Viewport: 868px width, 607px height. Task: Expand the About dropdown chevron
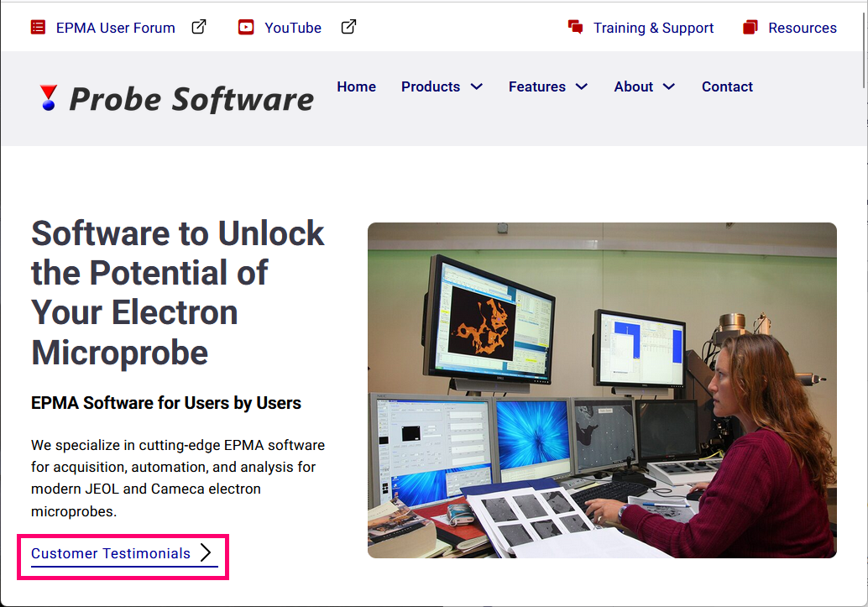pos(669,86)
